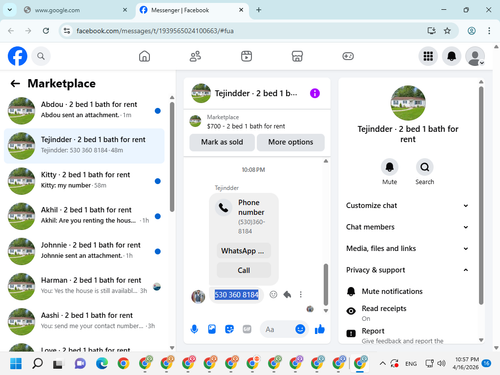The height and width of the screenshot is (375, 500).
Task: Open Johnnie's conversation
Action: (84, 251)
